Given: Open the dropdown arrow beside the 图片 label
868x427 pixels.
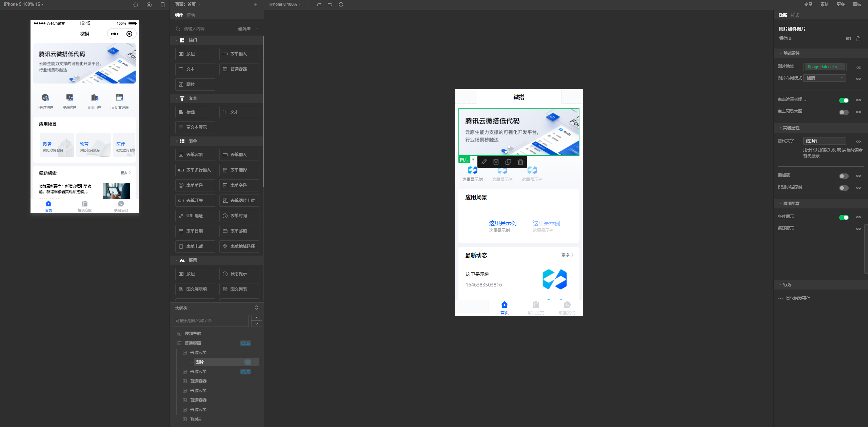Looking at the screenshot, I should [473, 160].
